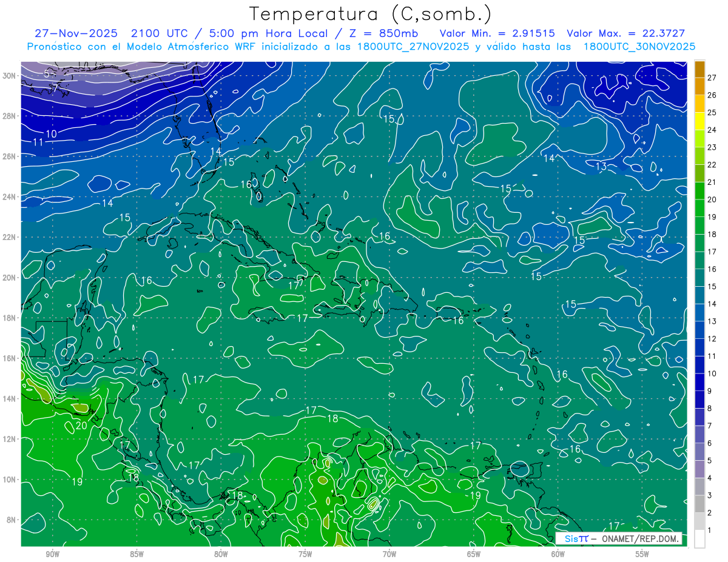
Task: Click "Valor Min. = 2.91515" value
Action: point(497,33)
